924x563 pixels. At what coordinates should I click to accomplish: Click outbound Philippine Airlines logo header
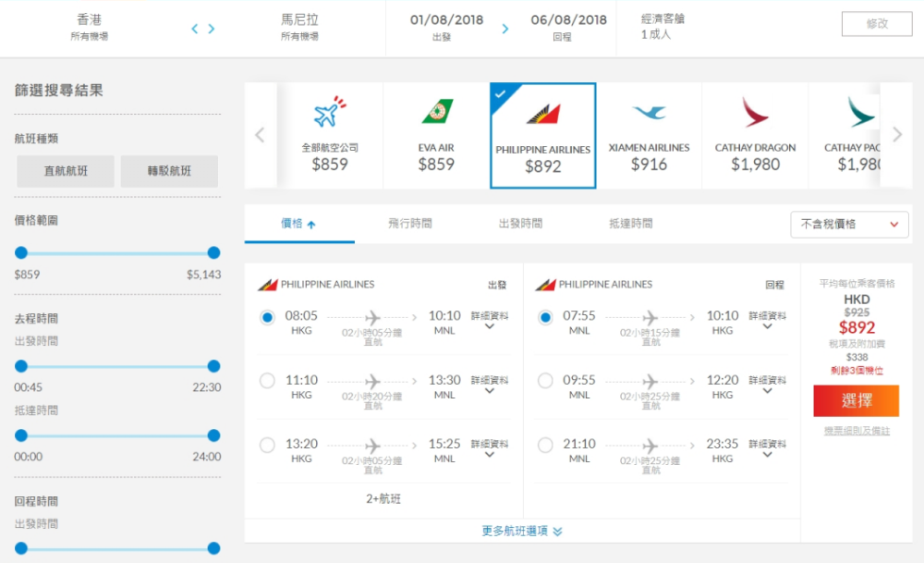click(268, 285)
